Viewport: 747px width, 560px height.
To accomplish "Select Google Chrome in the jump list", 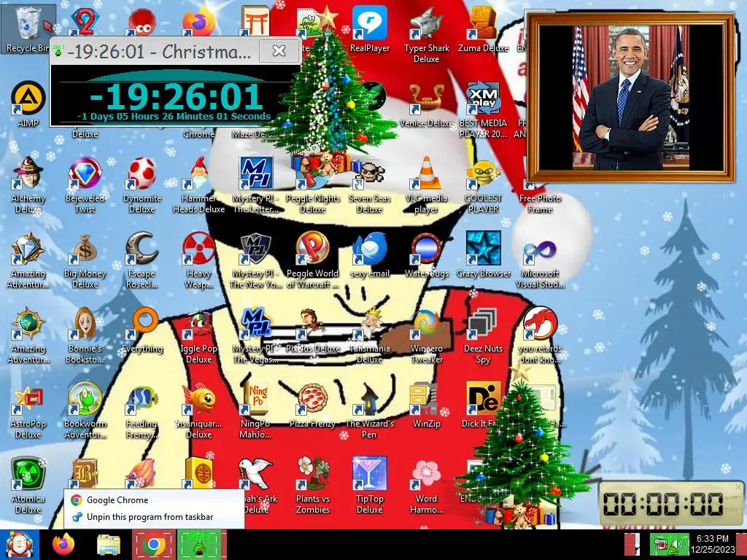I will (x=154, y=500).
